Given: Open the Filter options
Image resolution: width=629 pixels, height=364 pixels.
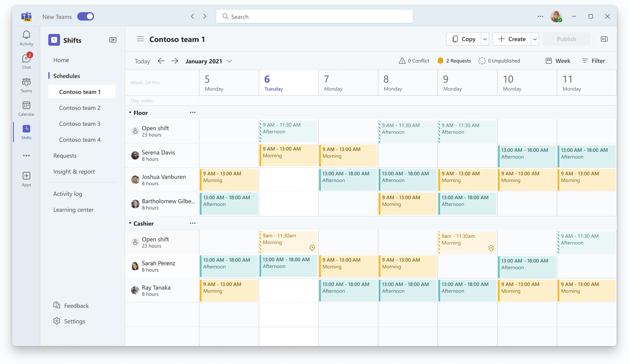Looking at the screenshot, I should pos(593,61).
